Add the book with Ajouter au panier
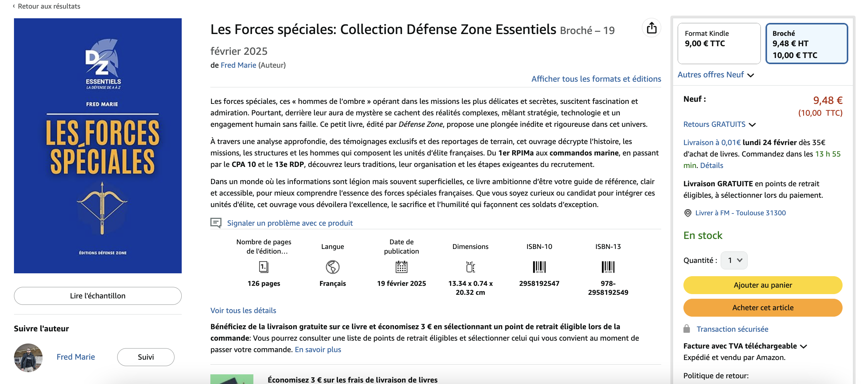The image size is (868, 384). coord(763,285)
